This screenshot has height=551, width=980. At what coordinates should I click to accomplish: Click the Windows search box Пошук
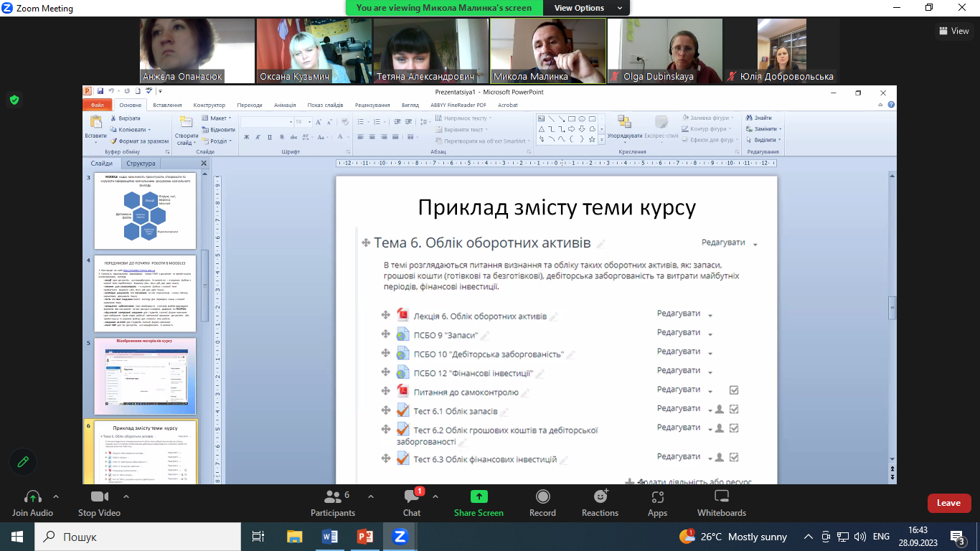coord(138,537)
